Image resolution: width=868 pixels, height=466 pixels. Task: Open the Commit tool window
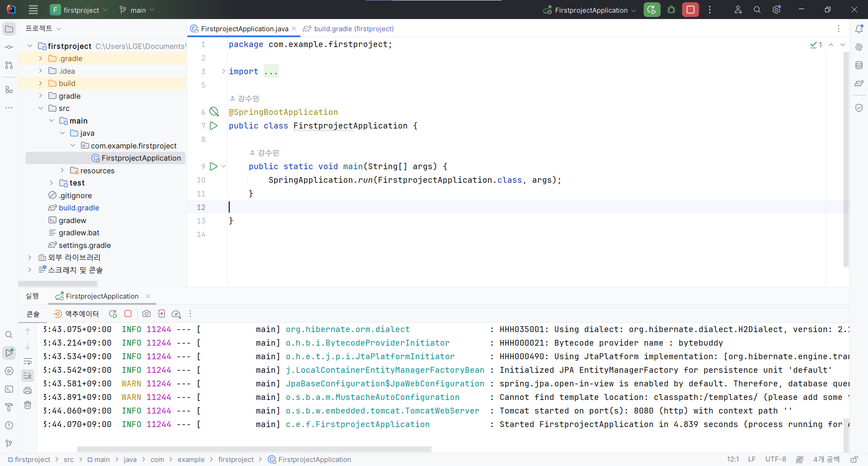[9, 47]
